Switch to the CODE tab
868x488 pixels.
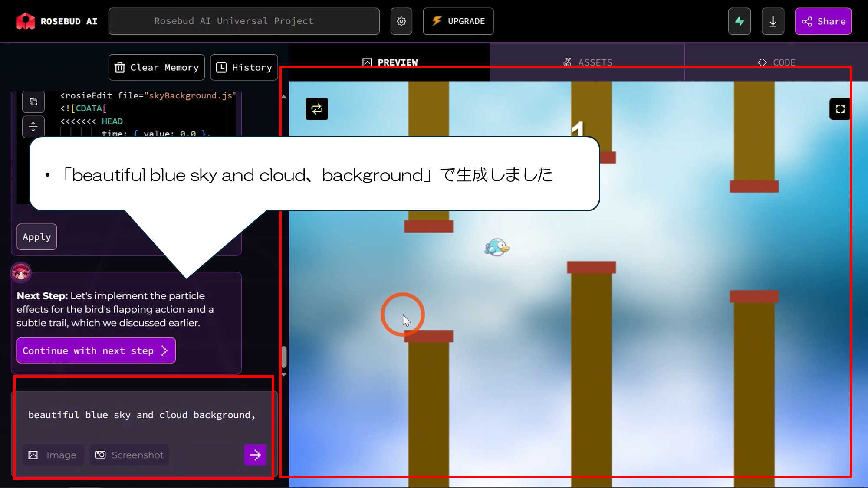[776, 62]
